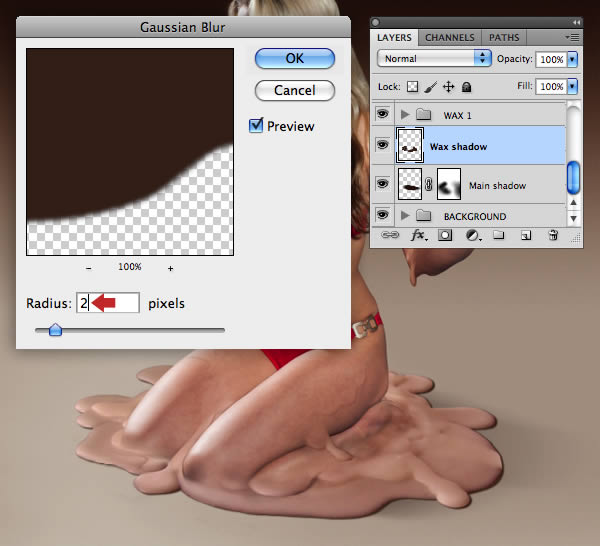Viewport: 600px width, 546px height.
Task: Click the lock image pixels brush icon
Action: [430, 87]
